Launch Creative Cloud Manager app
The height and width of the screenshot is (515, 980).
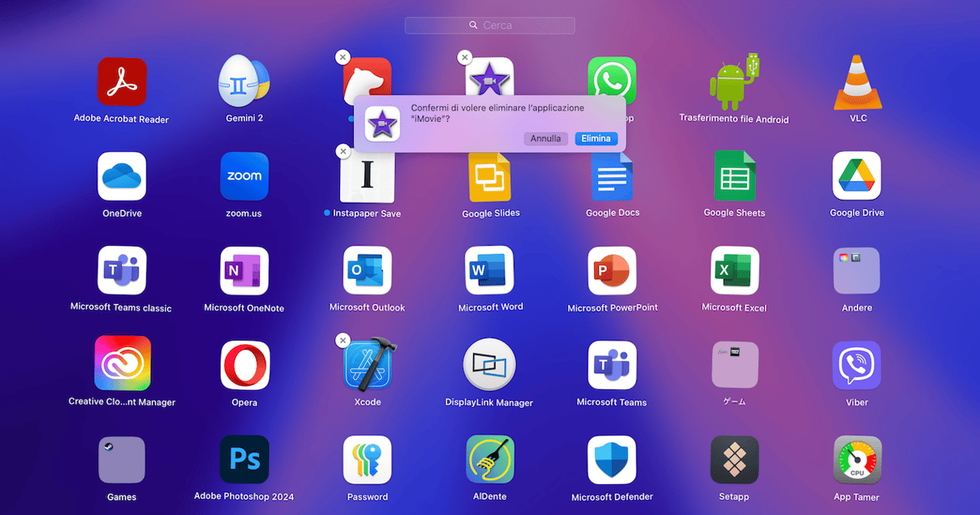click(x=122, y=365)
